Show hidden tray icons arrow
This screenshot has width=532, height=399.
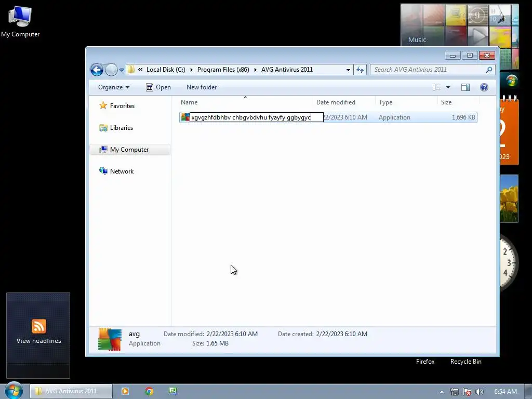pos(442,392)
